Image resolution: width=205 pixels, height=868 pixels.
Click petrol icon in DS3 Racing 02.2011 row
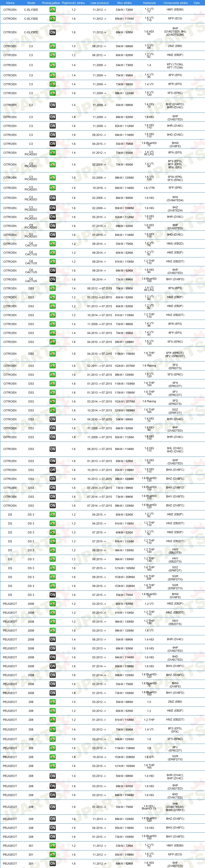tap(52, 366)
